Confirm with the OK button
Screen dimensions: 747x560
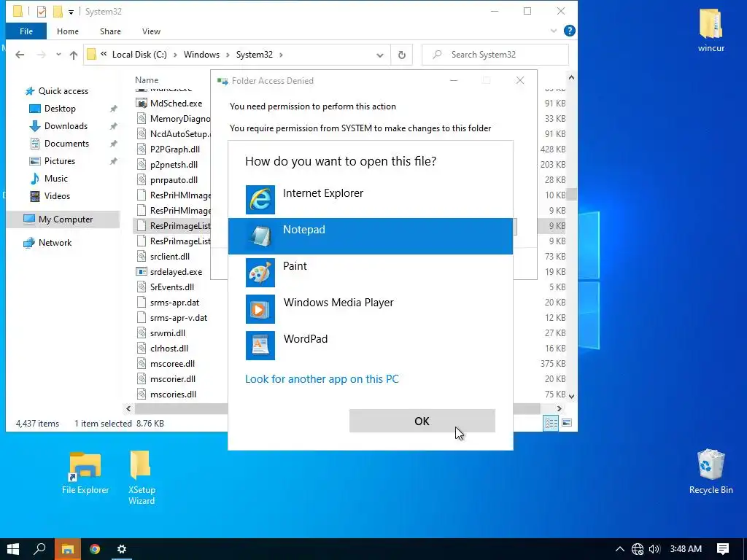(422, 421)
